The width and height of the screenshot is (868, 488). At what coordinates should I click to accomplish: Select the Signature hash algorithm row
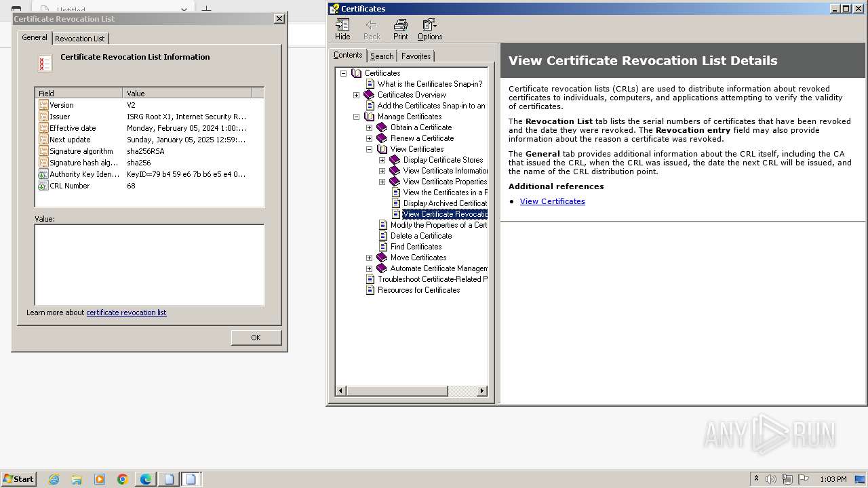[149, 163]
